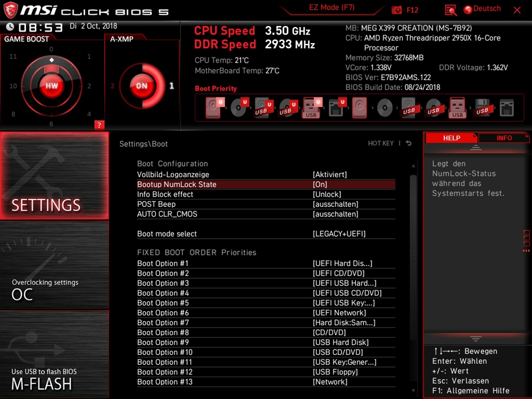
Task: Click the UEFI USB key boot icon
Action: (312, 108)
